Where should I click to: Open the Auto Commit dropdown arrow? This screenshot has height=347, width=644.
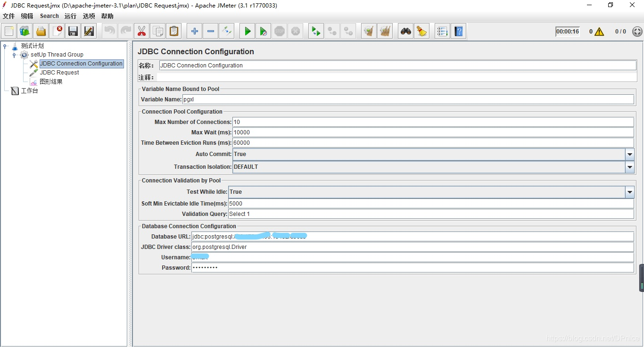[x=630, y=154]
